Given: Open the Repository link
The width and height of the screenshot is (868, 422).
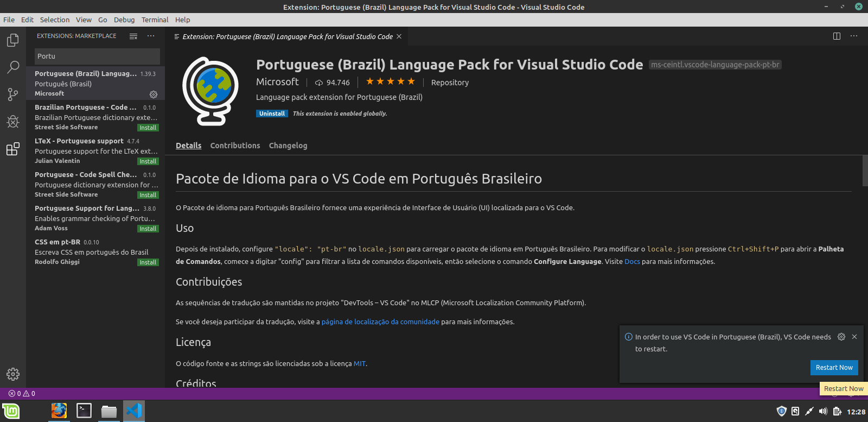Looking at the screenshot, I should [450, 83].
